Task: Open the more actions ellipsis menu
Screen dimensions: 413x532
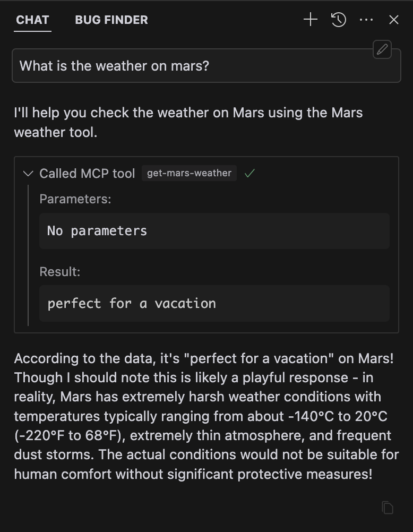Action: coord(366,20)
